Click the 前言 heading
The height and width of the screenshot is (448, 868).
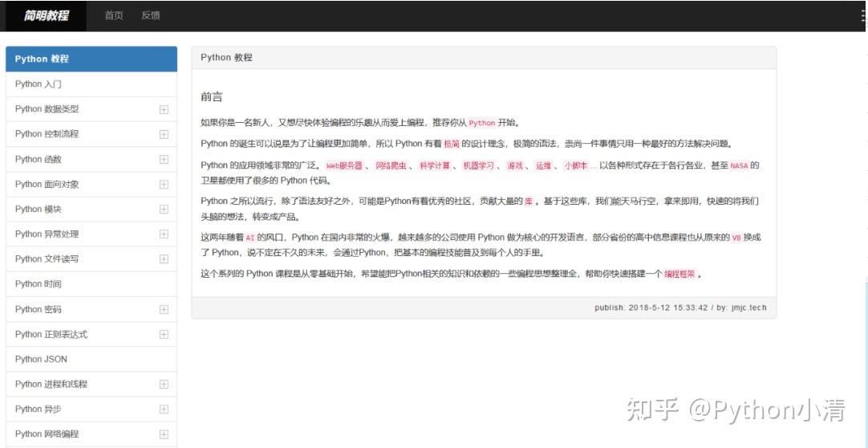click(212, 97)
